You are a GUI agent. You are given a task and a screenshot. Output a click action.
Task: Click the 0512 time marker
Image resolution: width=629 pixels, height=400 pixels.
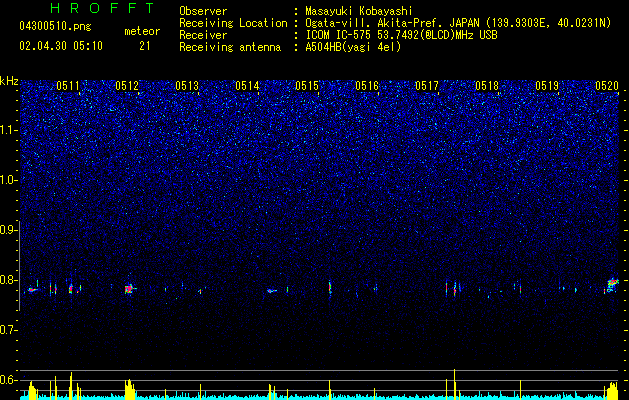(x=127, y=85)
